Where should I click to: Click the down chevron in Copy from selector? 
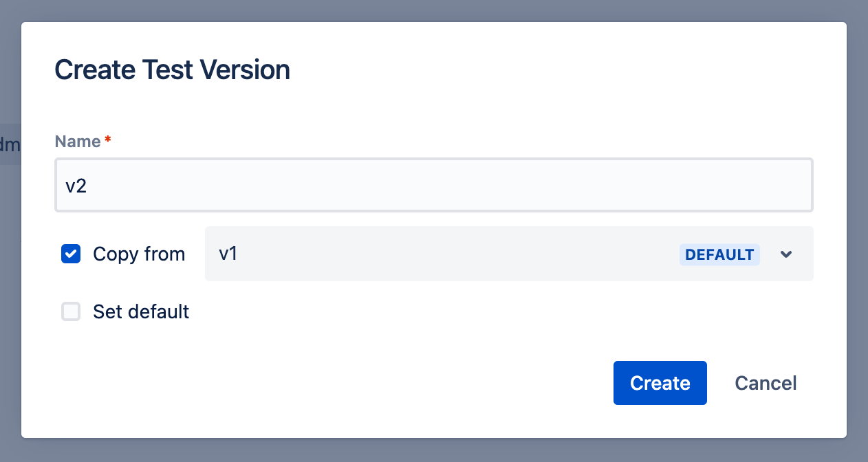coord(787,254)
